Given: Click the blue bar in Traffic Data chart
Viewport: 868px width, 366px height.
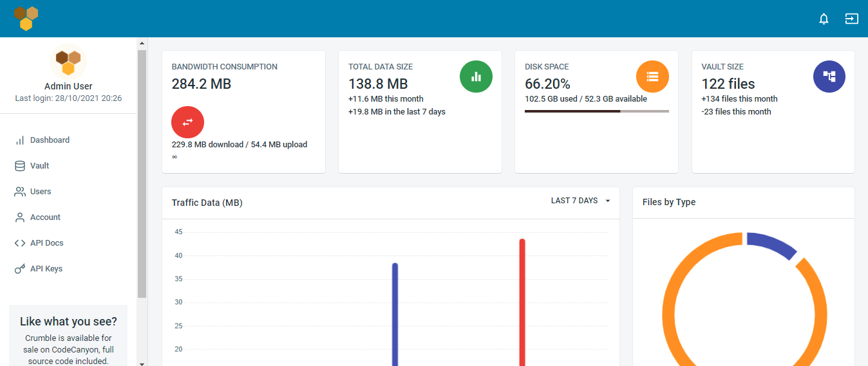Looking at the screenshot, I should pos(395,315).
